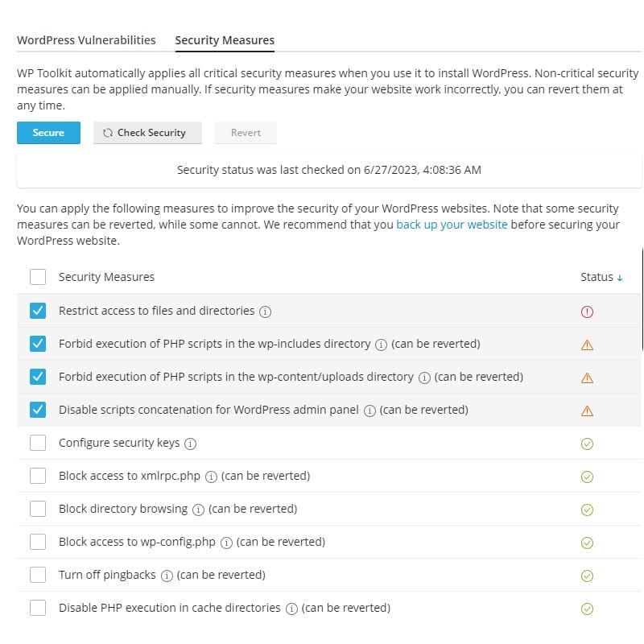Select the Security Measures tab
Image resolution: width=644 pixels, height=644 pixels.
pyautogui.click(x=225, y=40)
